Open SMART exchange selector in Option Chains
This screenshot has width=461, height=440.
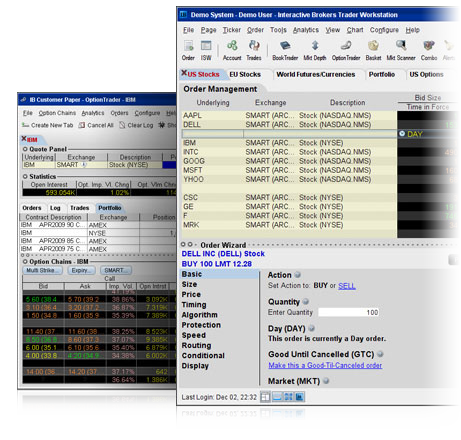coord(116,270)
